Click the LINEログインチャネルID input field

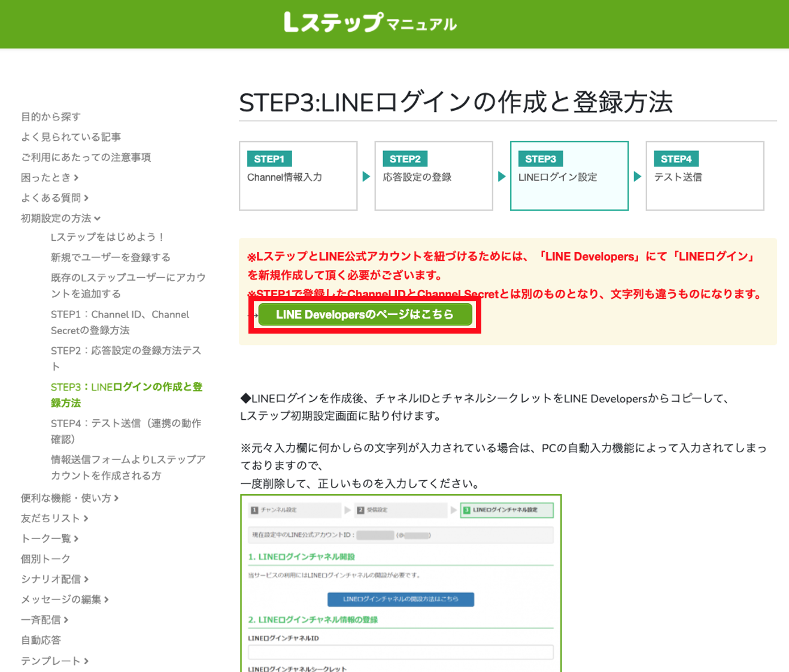(400, 652)
